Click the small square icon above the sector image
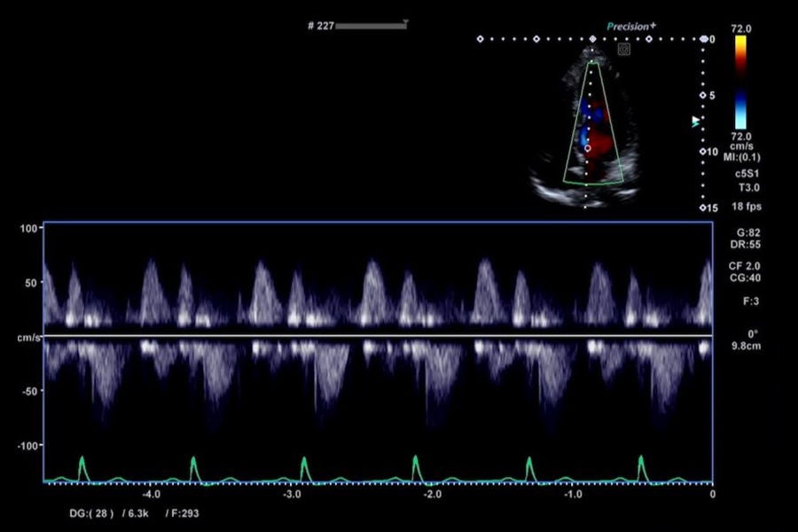Image resolution: width=798 pixels, height=532 pixels. pos(624,50)
